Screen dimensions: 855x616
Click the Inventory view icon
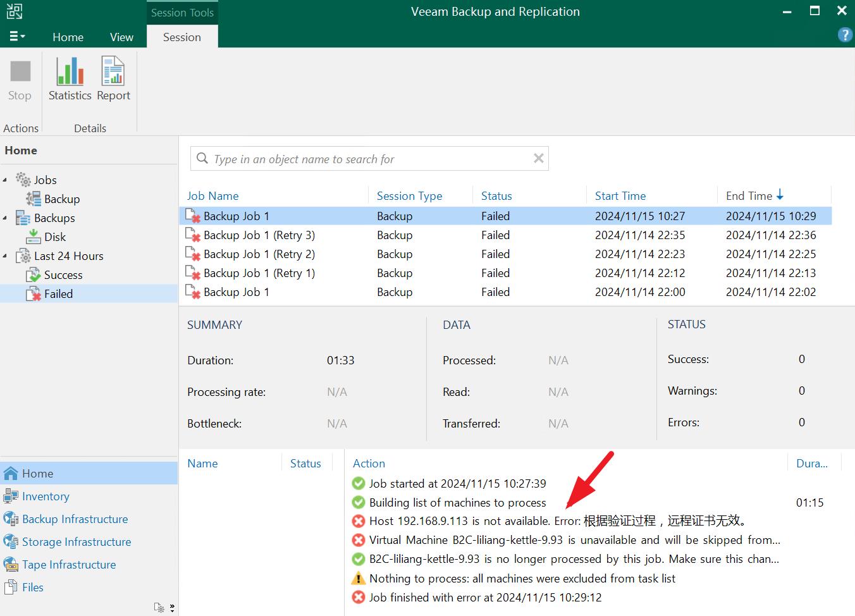point(11,496)
